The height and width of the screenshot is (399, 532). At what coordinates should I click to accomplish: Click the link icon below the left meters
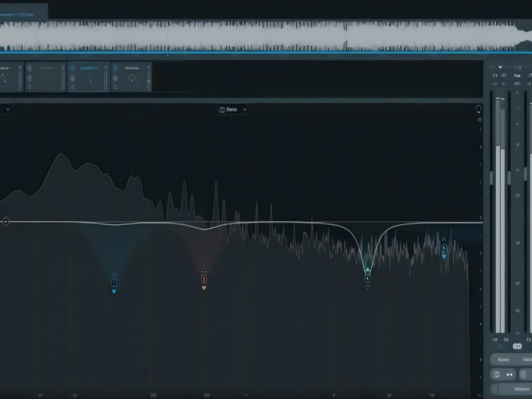495,339
